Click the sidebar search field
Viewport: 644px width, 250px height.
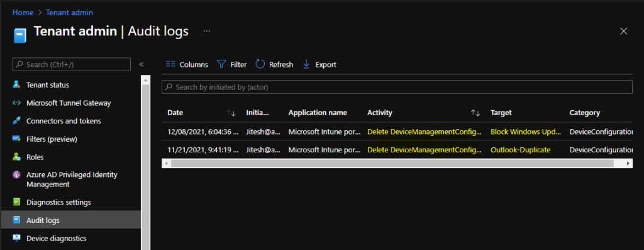pos(72,65)
